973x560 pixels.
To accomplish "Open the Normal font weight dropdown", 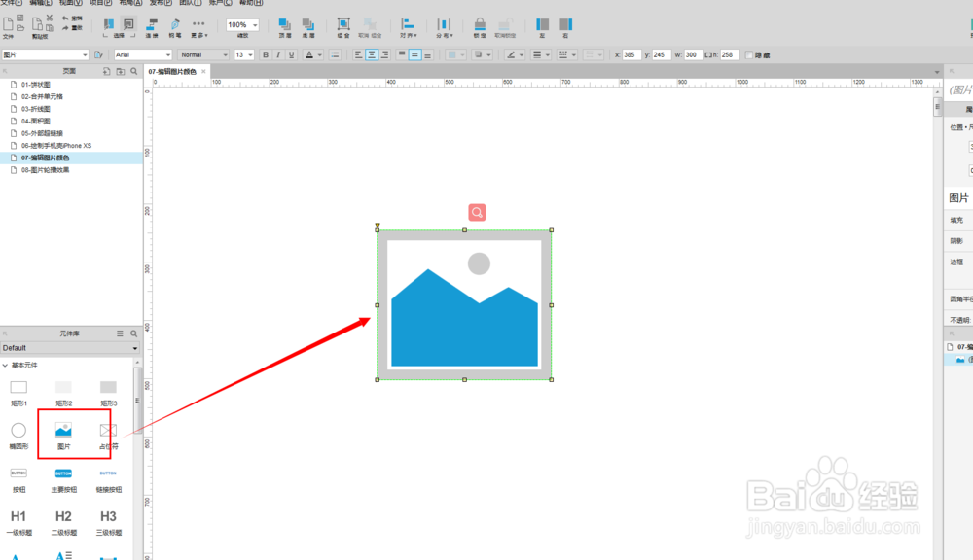I will 203,54.
